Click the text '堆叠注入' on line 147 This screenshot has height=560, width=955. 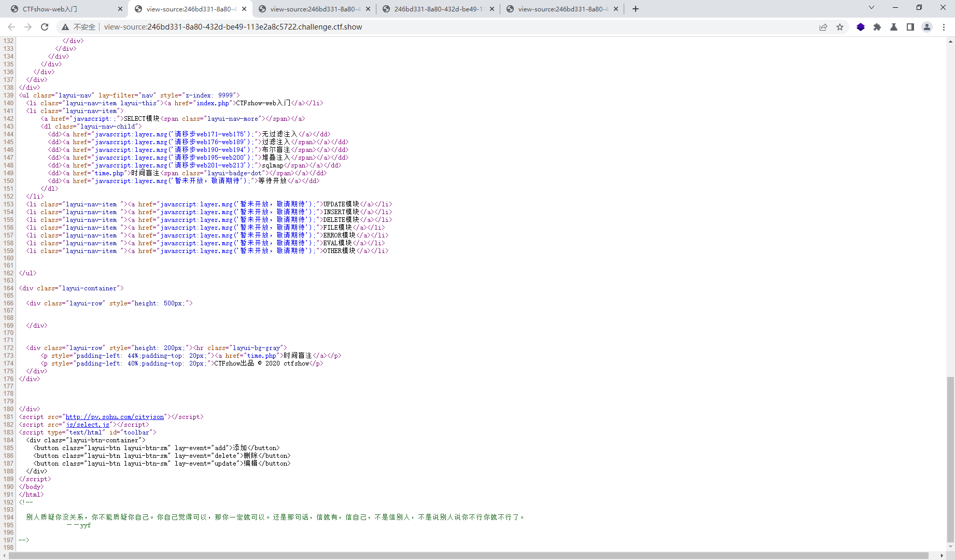276,158
